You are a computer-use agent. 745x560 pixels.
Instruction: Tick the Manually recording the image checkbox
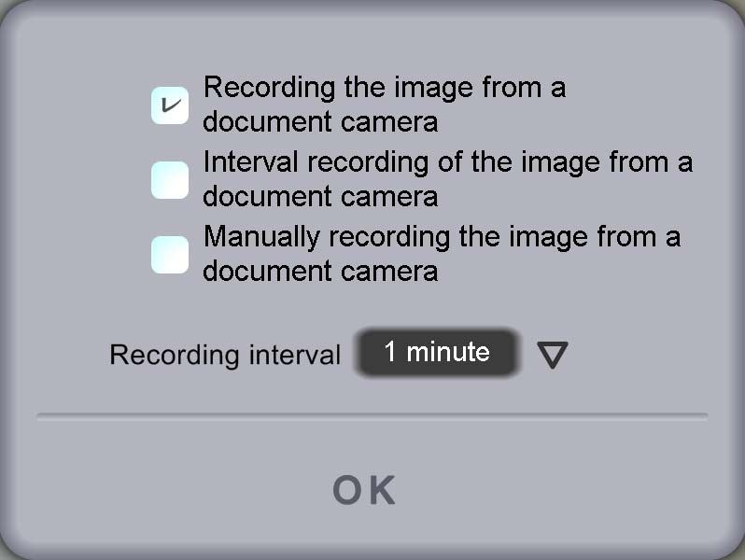170,255
